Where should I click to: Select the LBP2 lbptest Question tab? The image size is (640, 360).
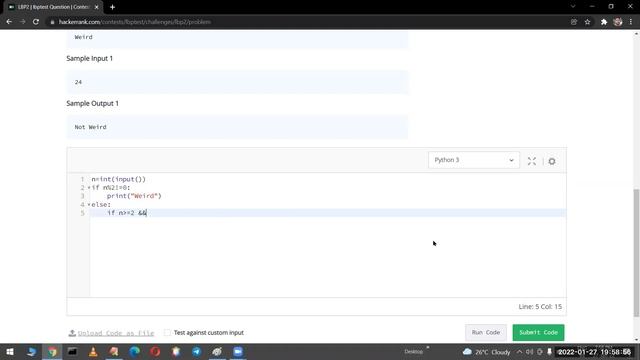click(53, 7)
